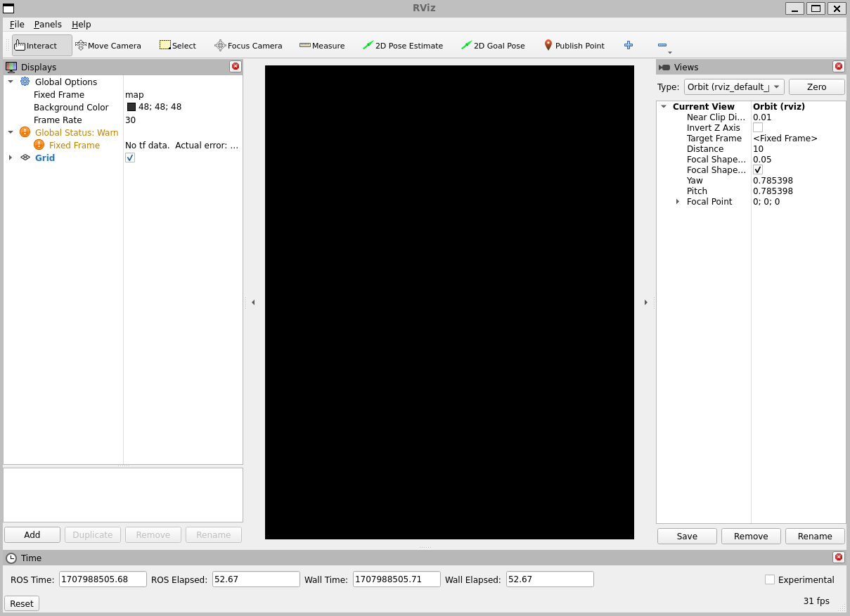The image size is (850, 616).
Task: Click the Add display button
Action: (32, 534)
